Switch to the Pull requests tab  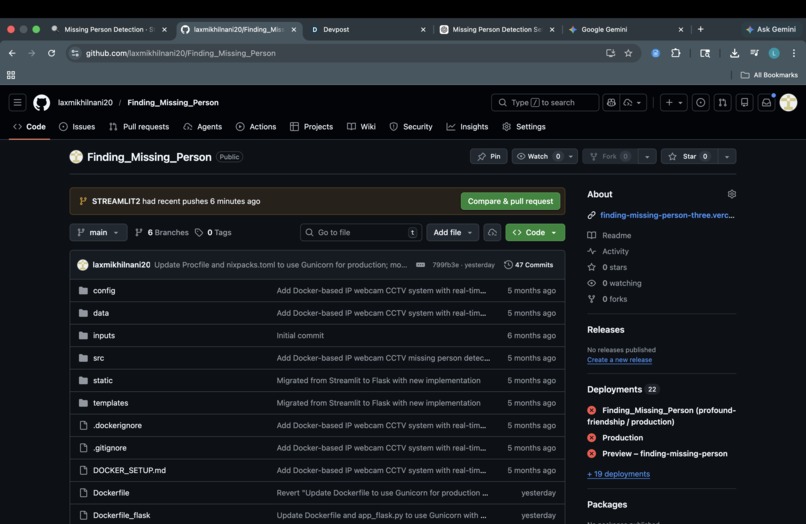(139, 127)
